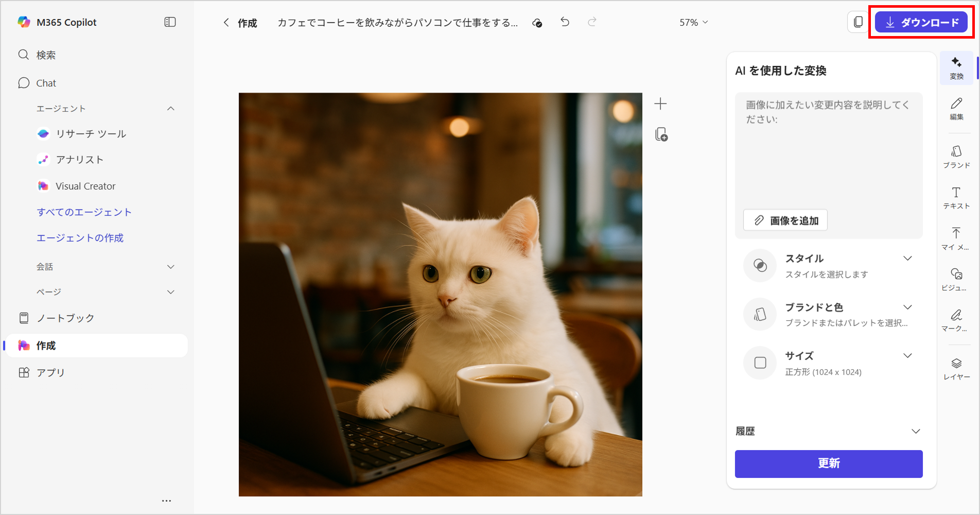Select the 編集 pencil tool
This screenshot has height=515, width=980.
point(956,109)
